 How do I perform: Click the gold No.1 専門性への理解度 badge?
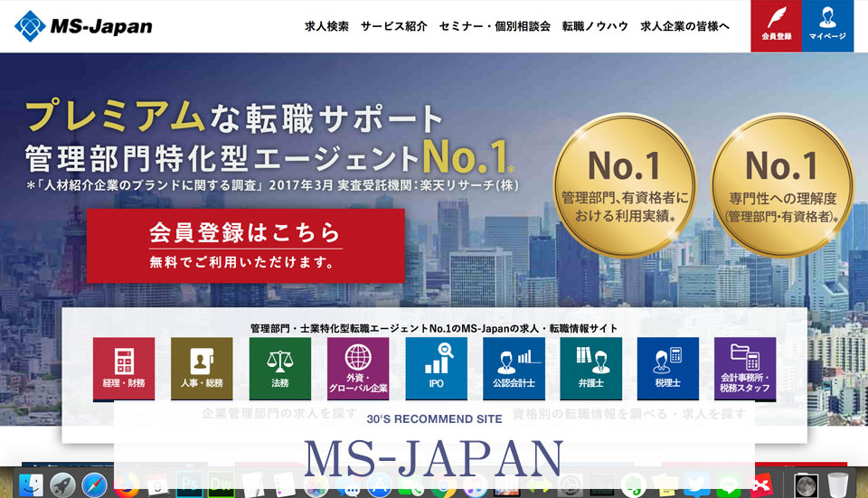782,185
